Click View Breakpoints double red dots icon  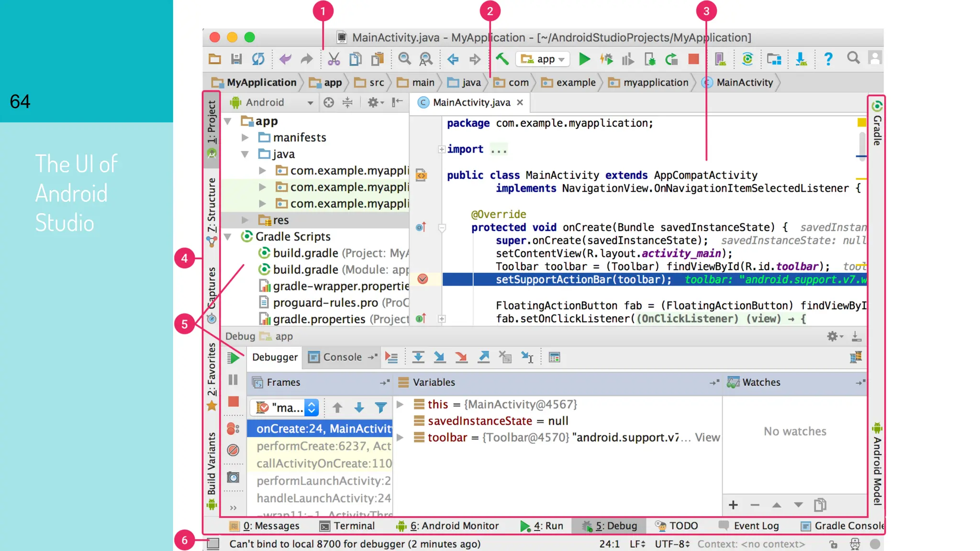[233, 429]
